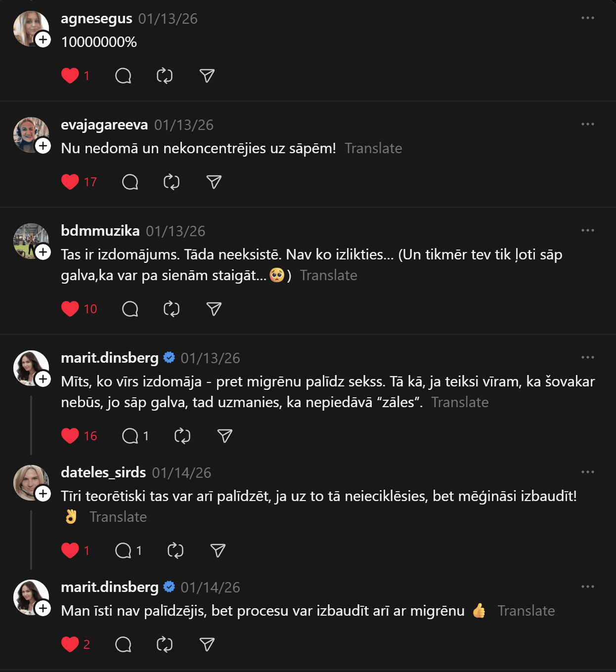Open marit.dinsberg's profile from 01/13/26 comment
Screen dimensions: 616x672
[x=109, y=358]
